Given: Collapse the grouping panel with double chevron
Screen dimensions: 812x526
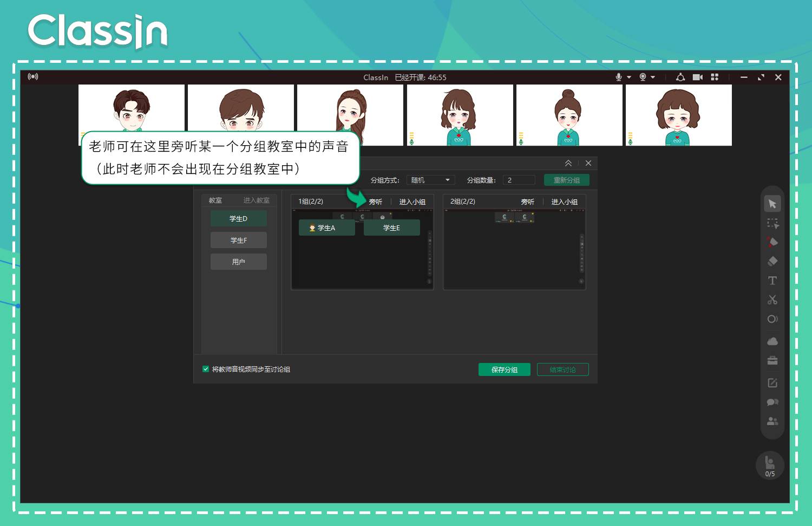Looking at the screenshot, I should tap(568, 163).
